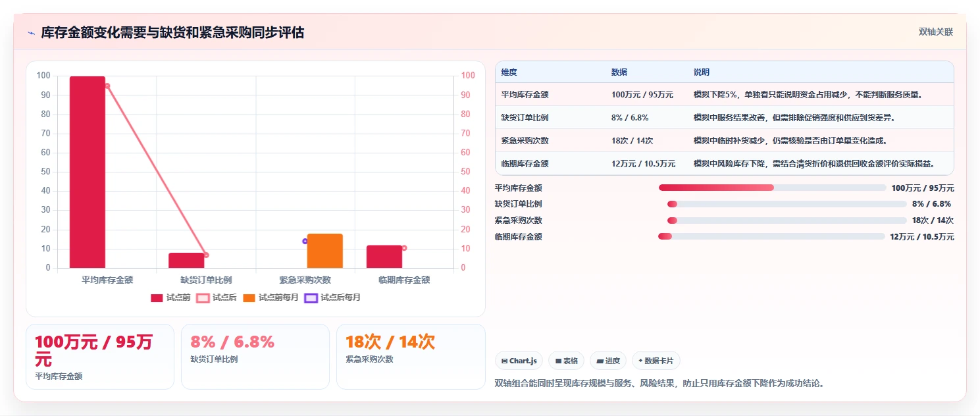Toggle the 试点后 legend series
Viewport: 980px width, 416px height.
point(217,298)
